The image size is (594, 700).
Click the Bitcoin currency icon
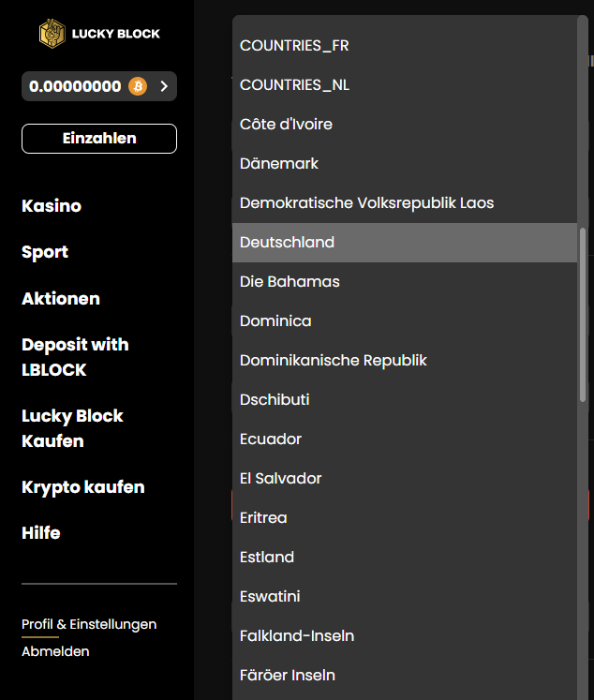[139, 86]
